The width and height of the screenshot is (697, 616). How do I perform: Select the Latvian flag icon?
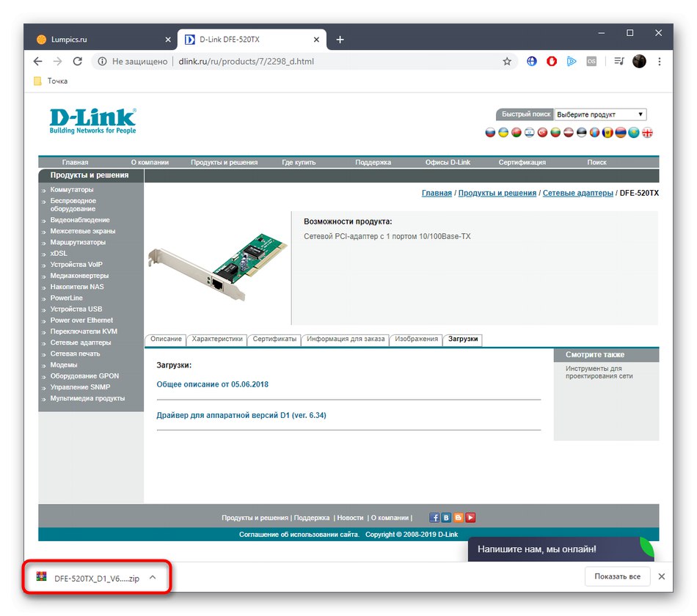pyautogui.click(x=569, y=133)
